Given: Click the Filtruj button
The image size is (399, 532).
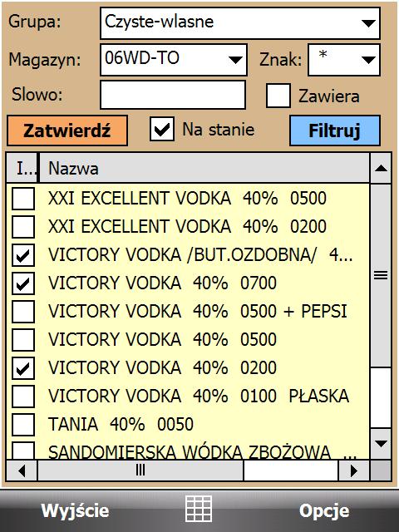Looking at the screenshot, I should tap(334, 131).
